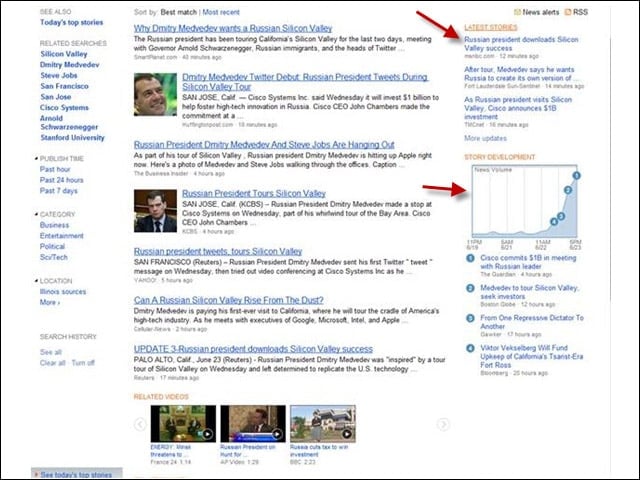Go to next related videos carousel arrow
Image resolution: width=640 pixels, height=480 pixels.
click(x=443, y=424)
